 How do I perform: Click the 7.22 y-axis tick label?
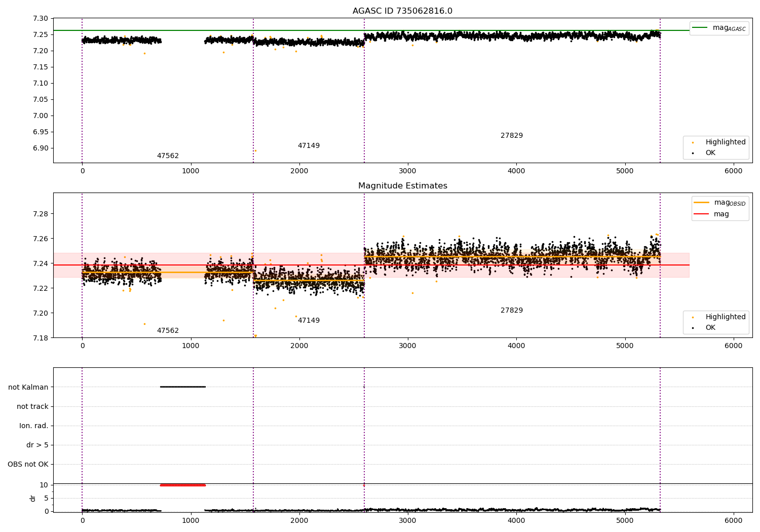[x=40, y=288]
